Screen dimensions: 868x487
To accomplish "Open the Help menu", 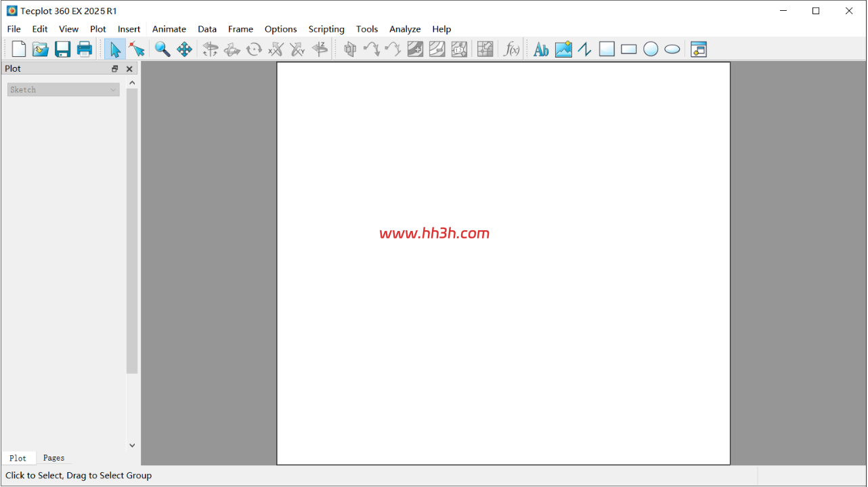I will [441, 29].
